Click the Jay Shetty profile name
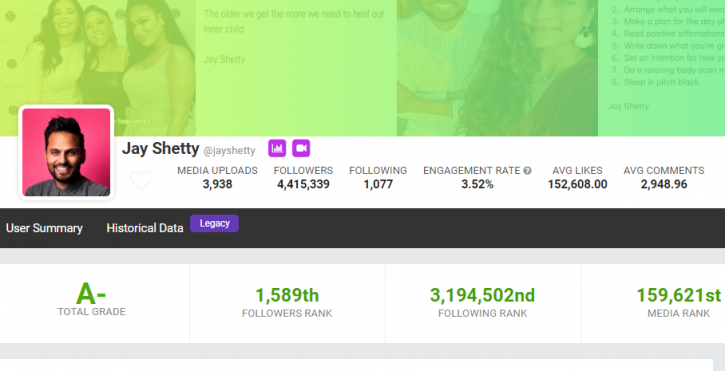This screenshot has width=725, height=371. click(x=160, y=148)
